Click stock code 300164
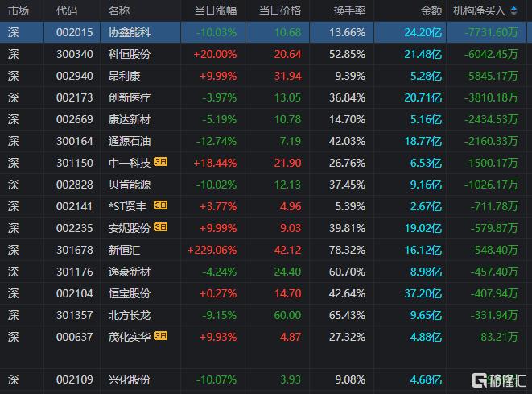 click(x=75, y=141)
